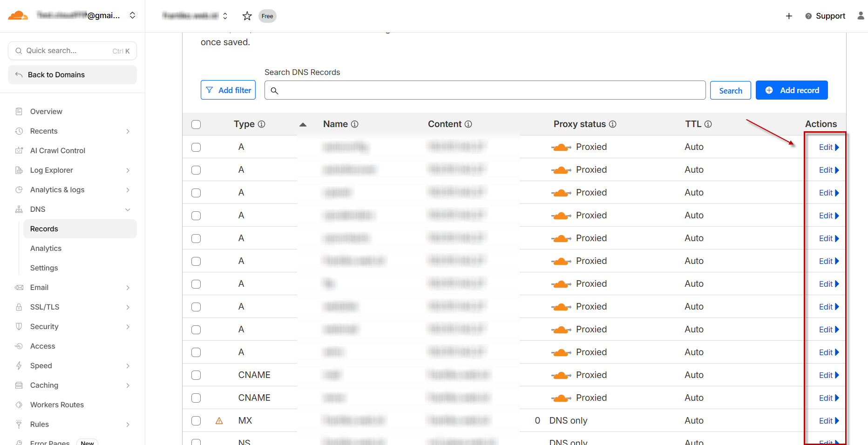Viewport: 868px width, 445px height.
Task: Go to the Overview sidebar item
Action: (46, 112)
